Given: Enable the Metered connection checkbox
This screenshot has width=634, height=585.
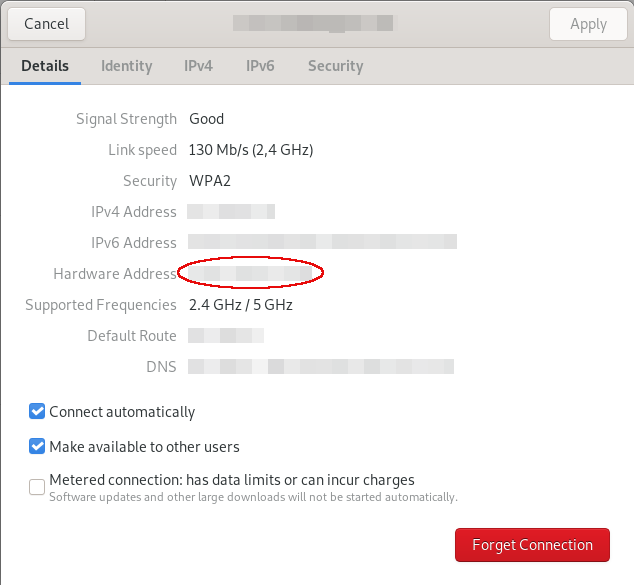Looking at the screenshot, I should [37, 487].
